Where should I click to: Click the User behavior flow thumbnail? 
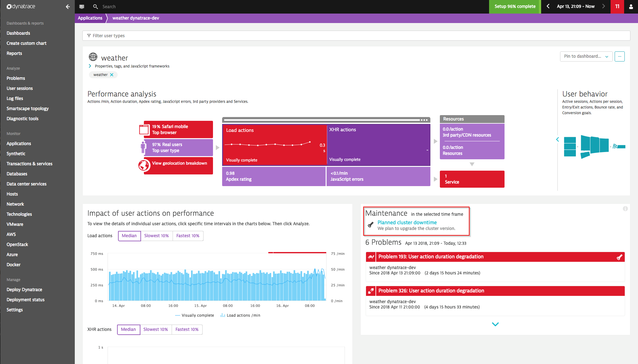pyautogui.click(x=594, y=146)
